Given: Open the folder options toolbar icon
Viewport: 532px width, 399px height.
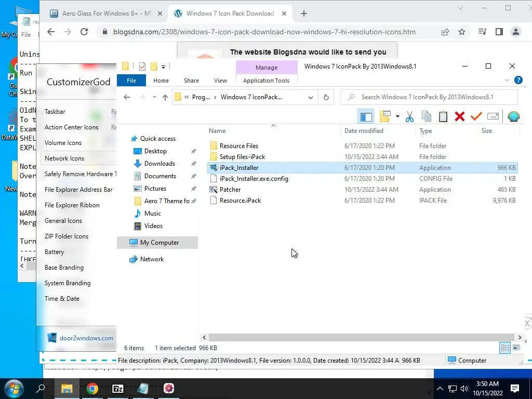Looking at the screenshot, I should click(x=385, y=116).
